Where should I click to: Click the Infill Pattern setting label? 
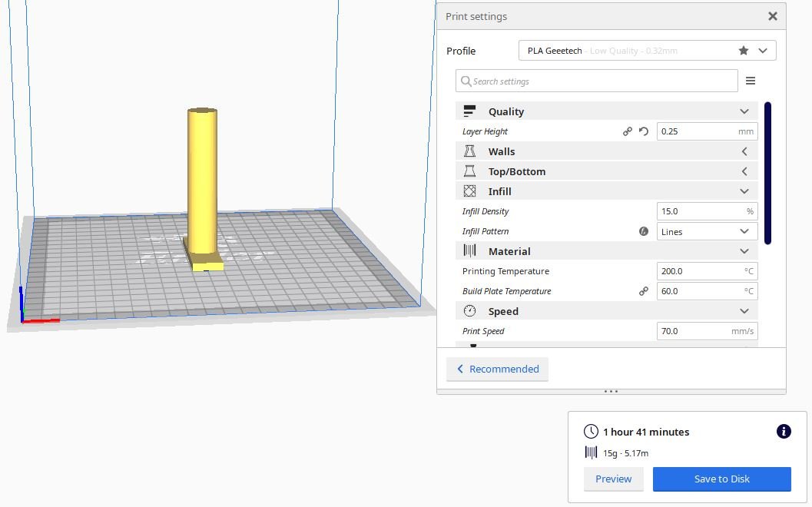[486, 231]
